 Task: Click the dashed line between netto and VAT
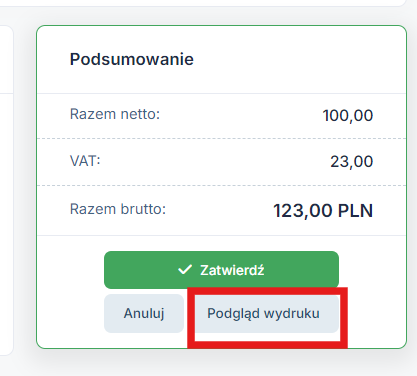click(221, 138)
